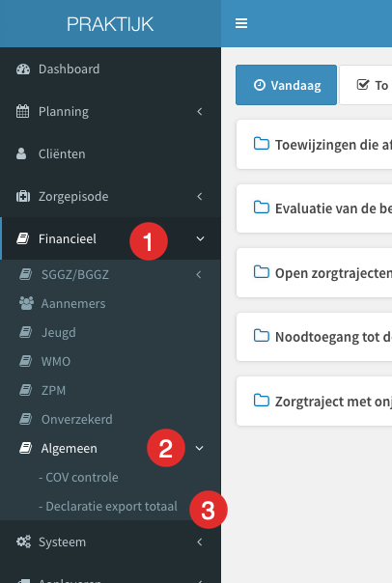The width and height of the screenshot is (392, 583).
Task: Open COV controle page
Action: coord(78,478)
